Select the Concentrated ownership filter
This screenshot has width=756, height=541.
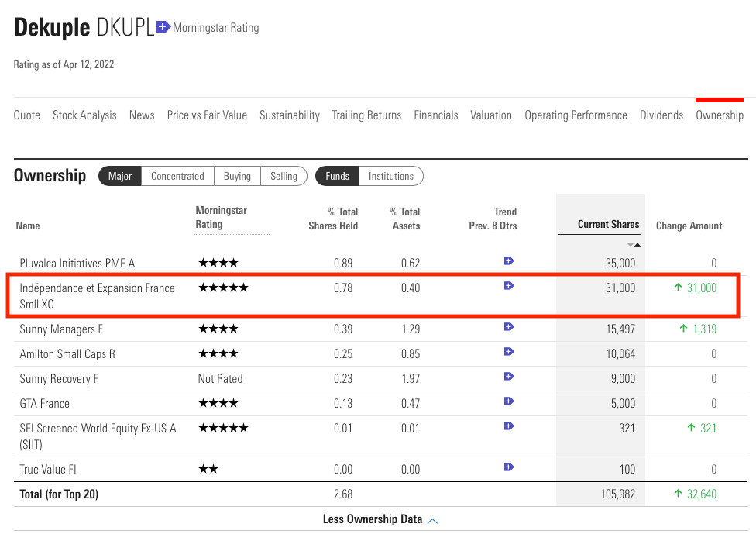tap(177, 176)
